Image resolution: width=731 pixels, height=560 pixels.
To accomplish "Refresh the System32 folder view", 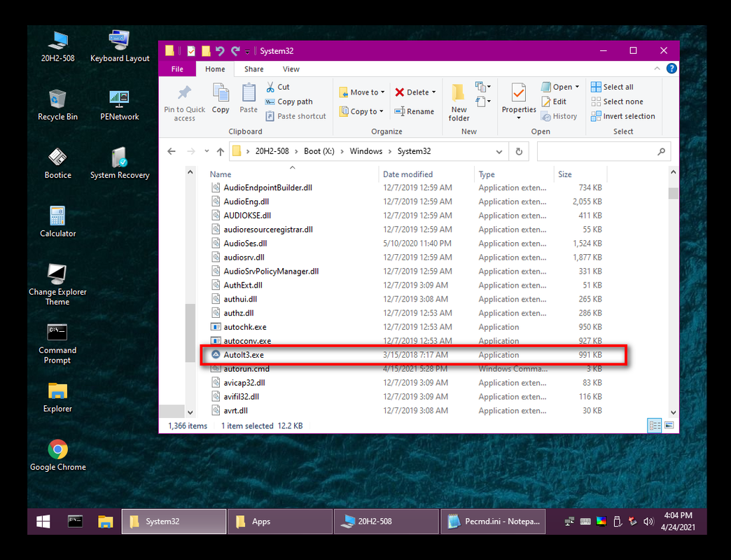I will click(519, 151).
